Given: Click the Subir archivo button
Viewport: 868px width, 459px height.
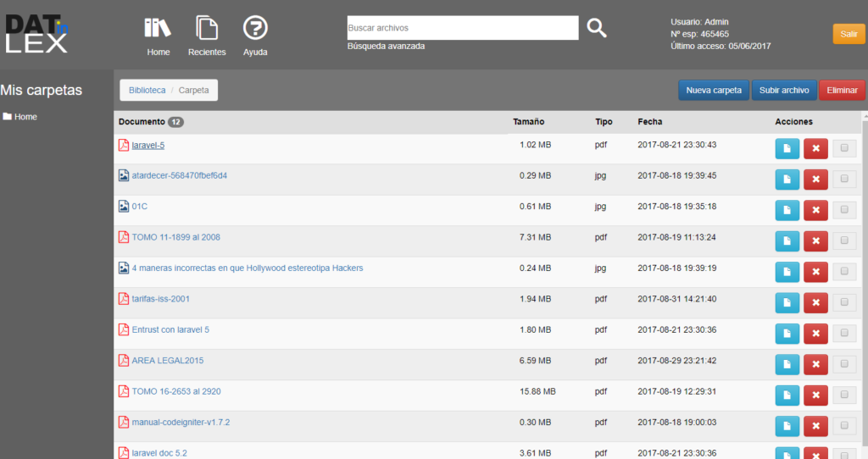Looking at the screenshot, I should click(x=784, y=90).
